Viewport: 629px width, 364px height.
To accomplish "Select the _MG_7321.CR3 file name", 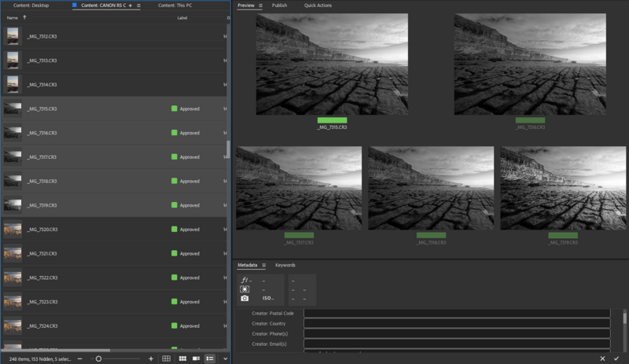I will (x=42, y=254).
